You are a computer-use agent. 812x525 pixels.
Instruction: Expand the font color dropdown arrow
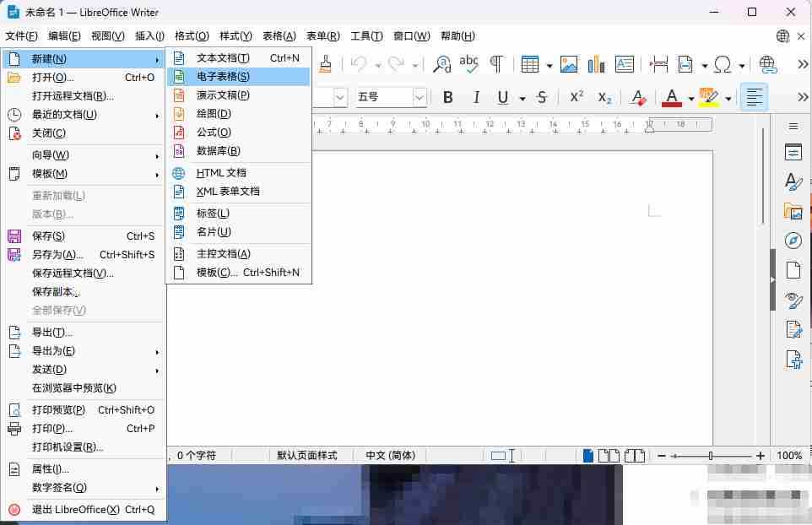[x=690, y=98]
